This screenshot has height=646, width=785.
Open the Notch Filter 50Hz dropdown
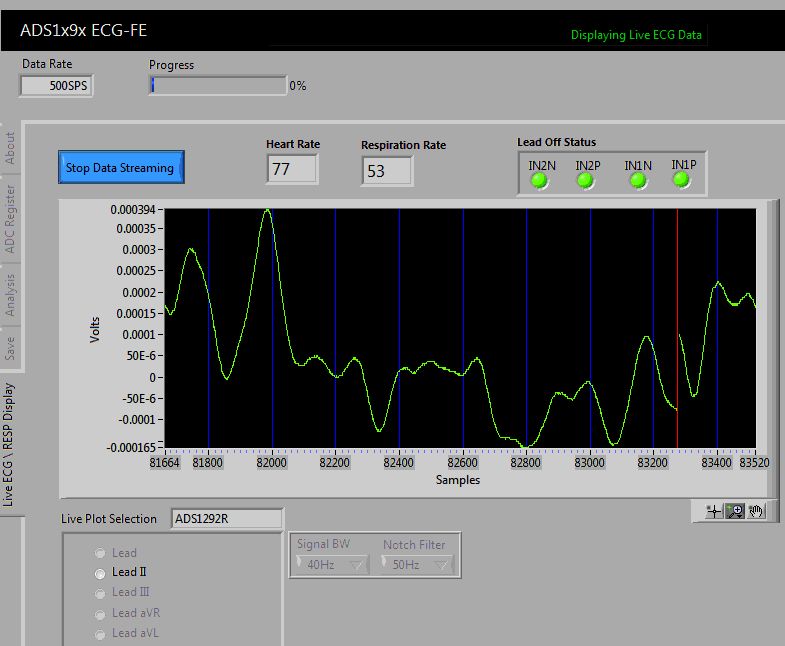click(x=417, y=564)
